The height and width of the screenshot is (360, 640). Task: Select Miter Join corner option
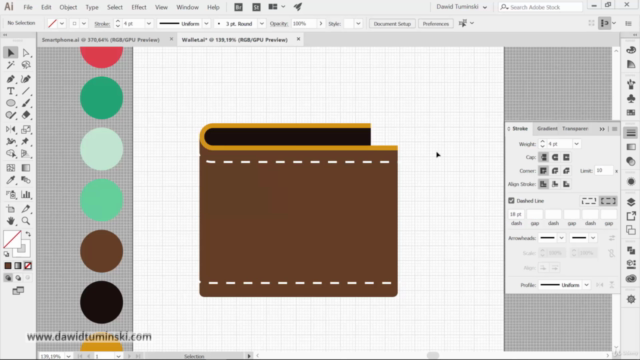544,171
